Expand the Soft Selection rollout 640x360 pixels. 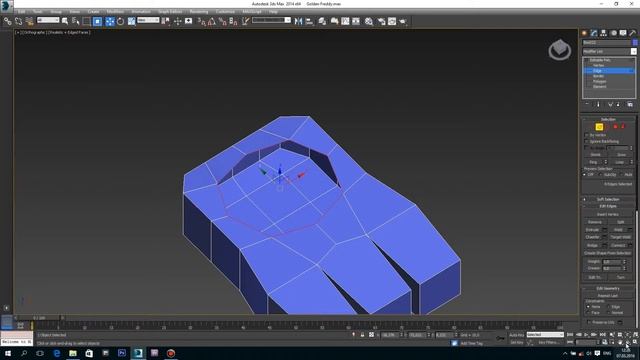608,199
